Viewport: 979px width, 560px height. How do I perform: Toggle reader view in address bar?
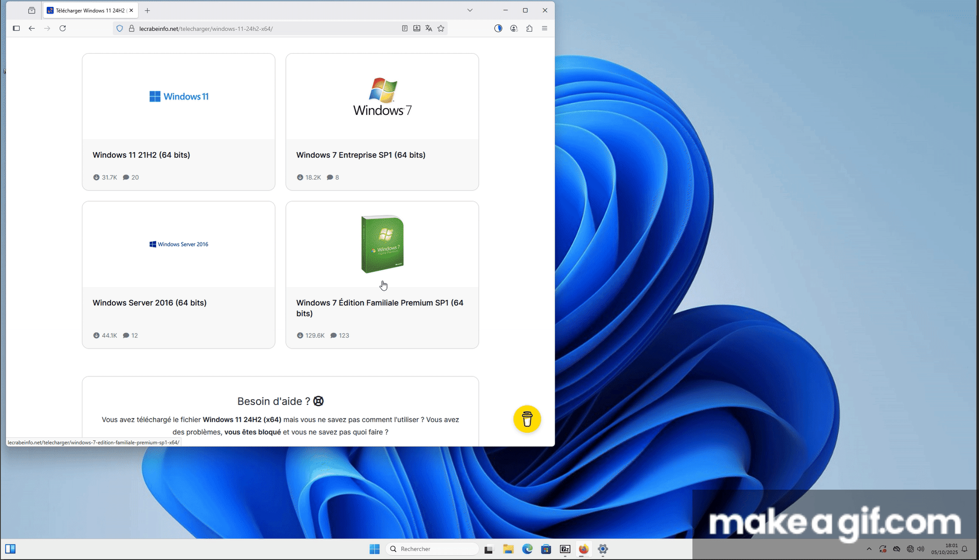click(x=405, y=28)
